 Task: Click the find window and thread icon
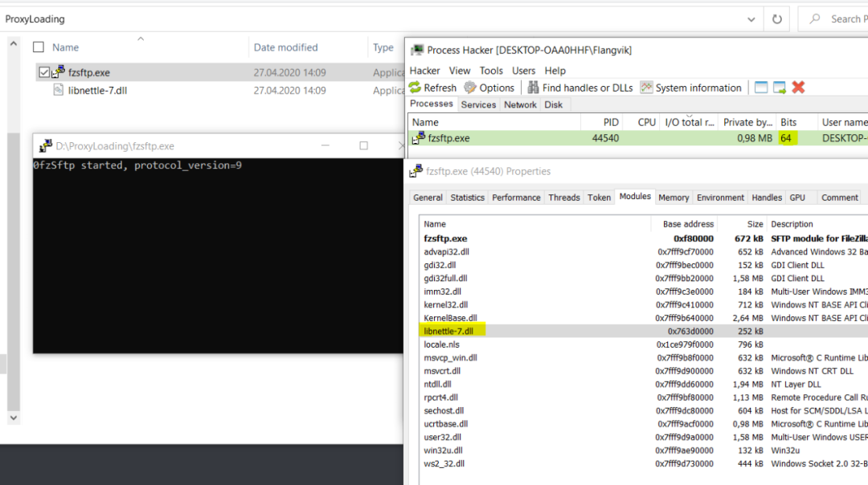[780, 88]
